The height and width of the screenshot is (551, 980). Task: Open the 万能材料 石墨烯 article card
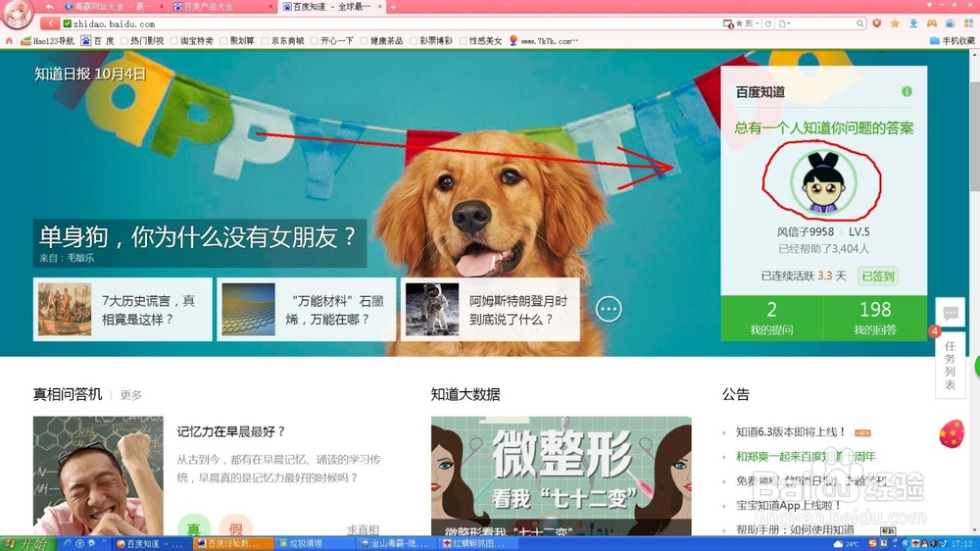coord(306,310)
